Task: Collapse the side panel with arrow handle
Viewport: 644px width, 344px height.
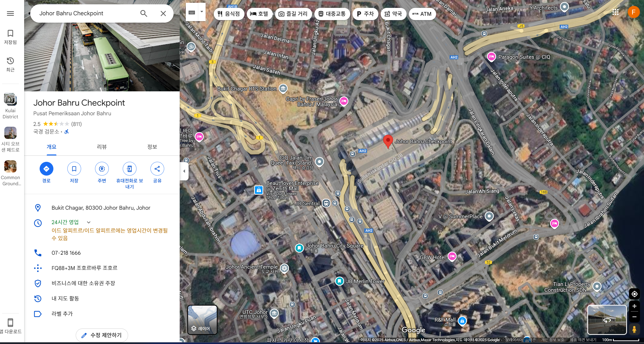Action: (x=184, y=171)
